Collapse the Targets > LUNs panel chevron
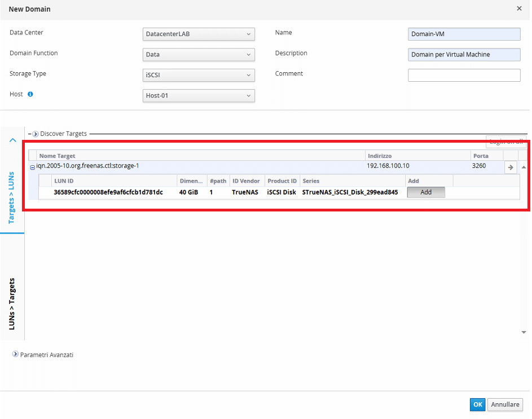The image size is (532, 419). 13,140
